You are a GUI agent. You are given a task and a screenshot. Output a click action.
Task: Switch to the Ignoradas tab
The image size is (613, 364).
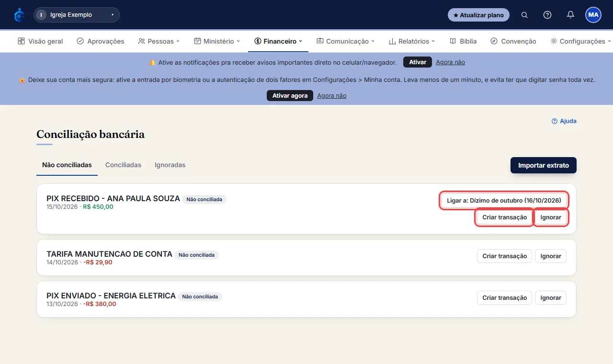[170, 165]
